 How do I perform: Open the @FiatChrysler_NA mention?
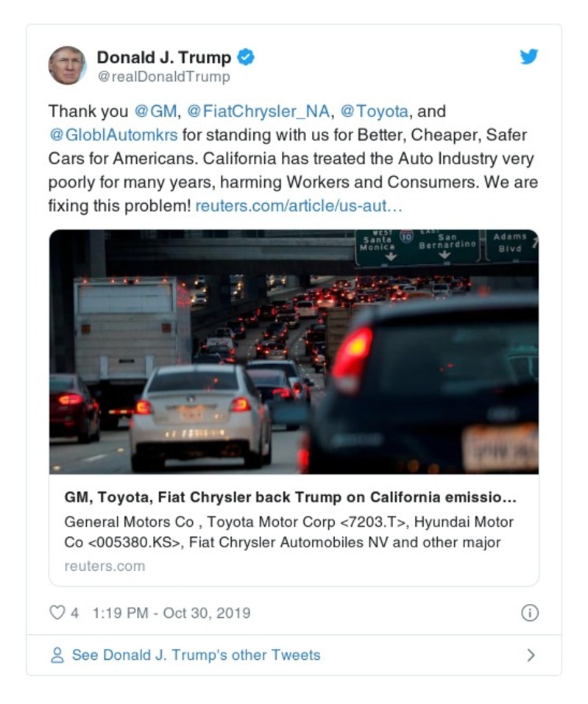[x=260, y=112]
